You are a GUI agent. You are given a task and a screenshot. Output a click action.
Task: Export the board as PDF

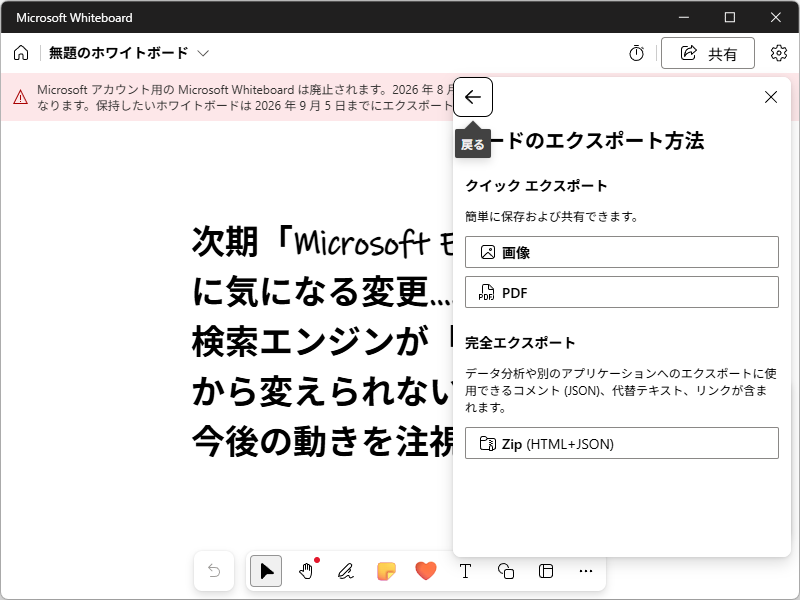click(621, 292)
